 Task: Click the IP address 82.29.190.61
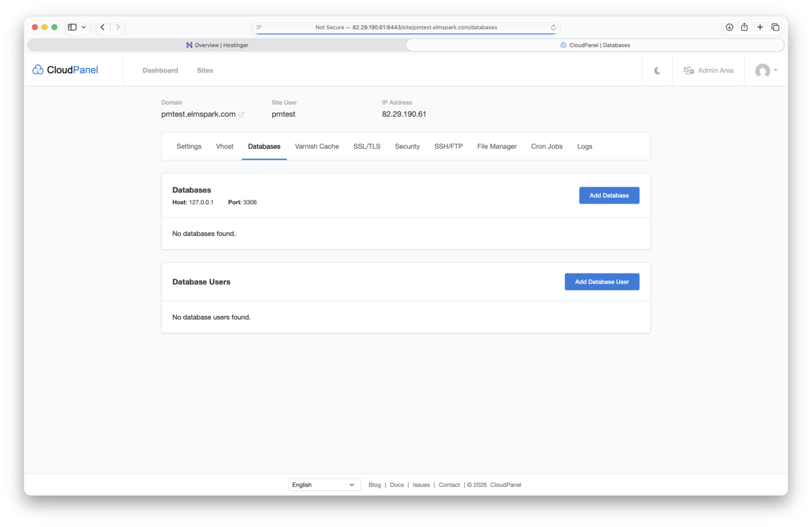[x=404, y=114]
